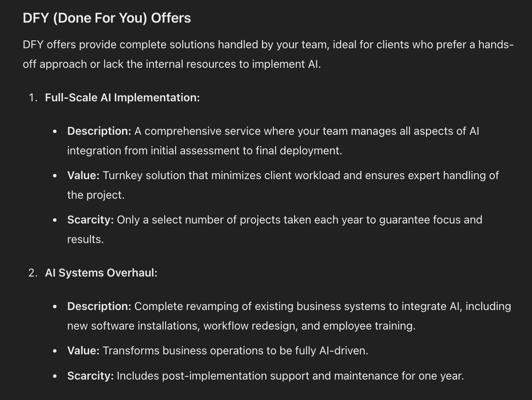Click the 'Full-Scale AI Implementation:' list title
This screenshot has width=532, height=400.
[x=122, y=98]
